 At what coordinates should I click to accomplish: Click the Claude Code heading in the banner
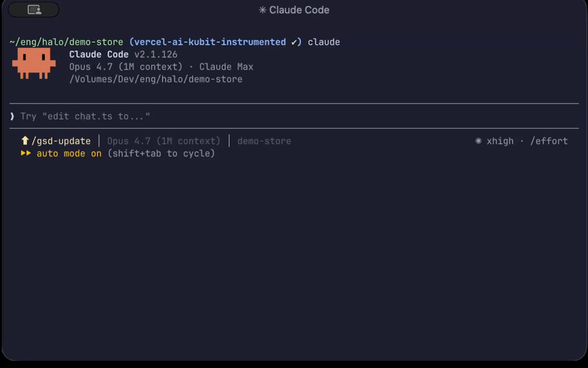[99, 54]
